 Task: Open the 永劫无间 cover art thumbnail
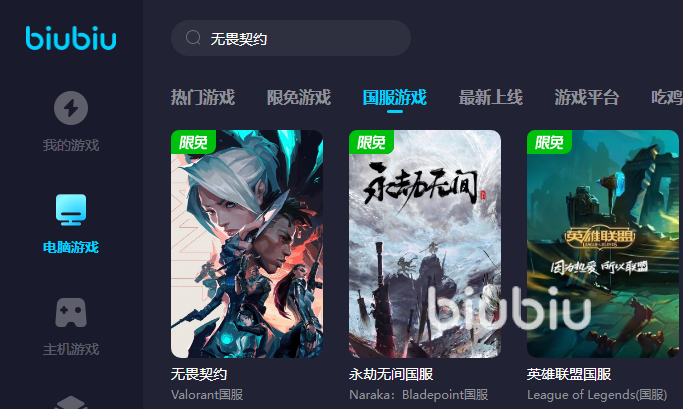click(425, 244)
